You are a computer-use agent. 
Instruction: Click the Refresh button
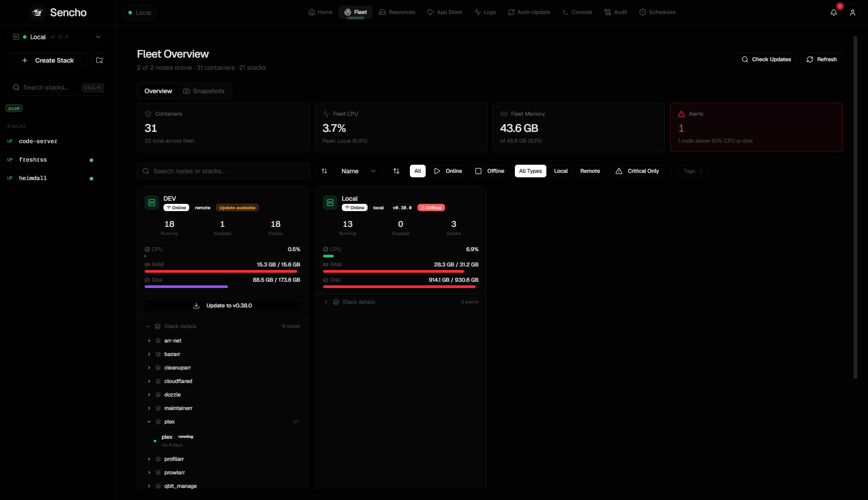point(822,59)
